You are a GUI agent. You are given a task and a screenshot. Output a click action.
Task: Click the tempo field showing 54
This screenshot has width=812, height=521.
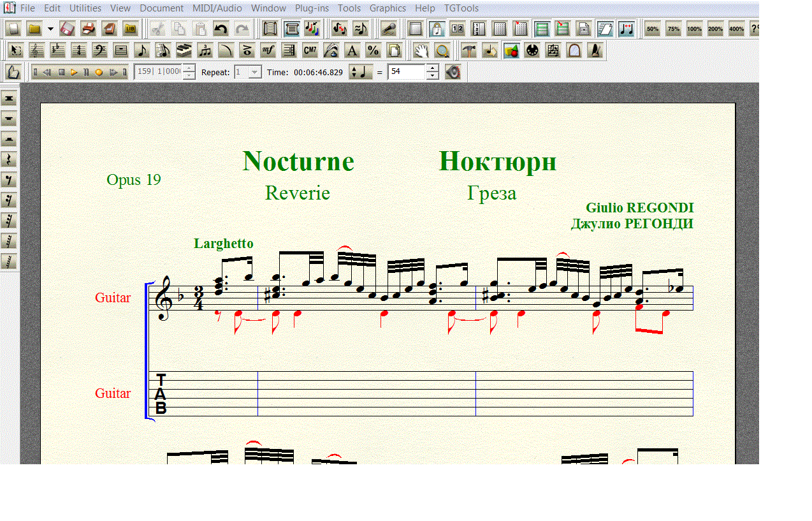point(407,72)
